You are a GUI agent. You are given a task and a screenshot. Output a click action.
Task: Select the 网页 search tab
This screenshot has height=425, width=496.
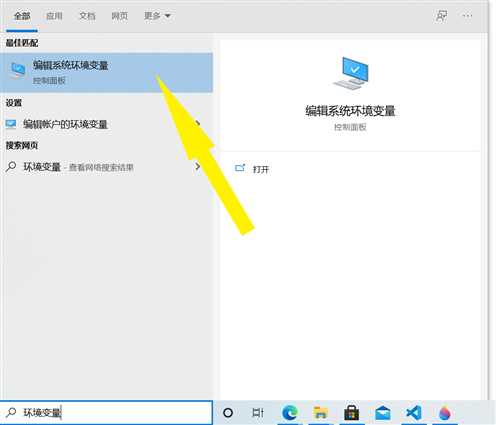(x=120, y=16)
